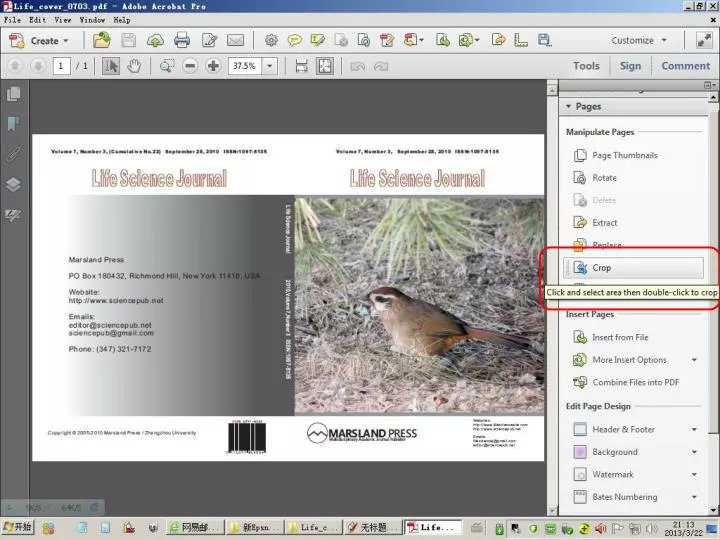This screenshot has height=540, width=720.
Task: Open the tools pane options menu icon
Action: 710,85
